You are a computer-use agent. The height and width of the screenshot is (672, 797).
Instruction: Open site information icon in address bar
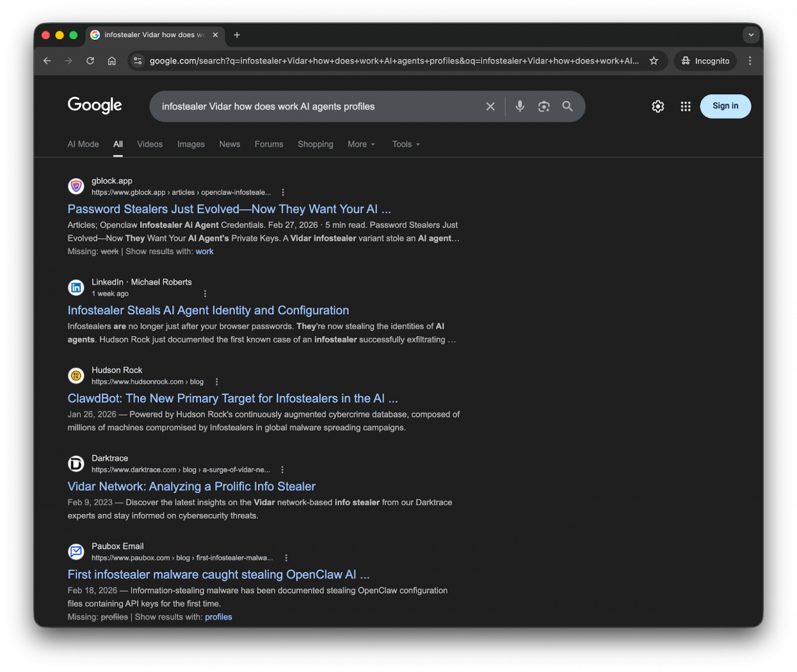pyautogui.click(x=137, y=61)
